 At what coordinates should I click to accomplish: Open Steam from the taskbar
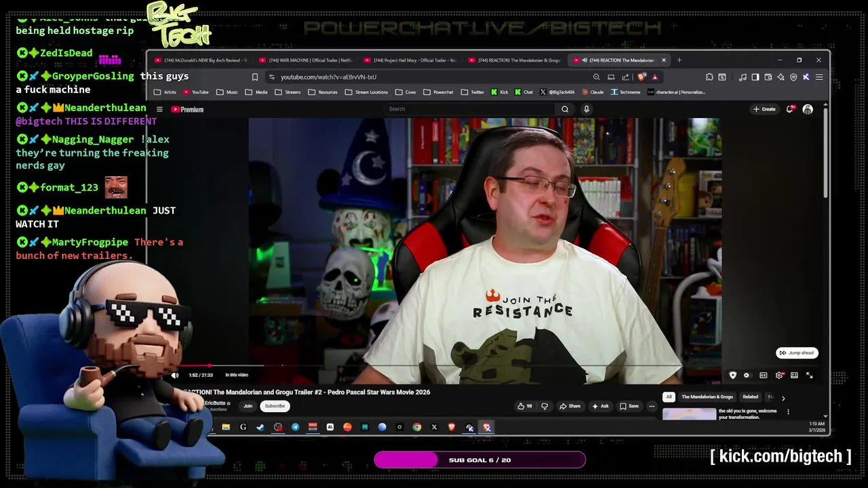(x=260, y=427)
